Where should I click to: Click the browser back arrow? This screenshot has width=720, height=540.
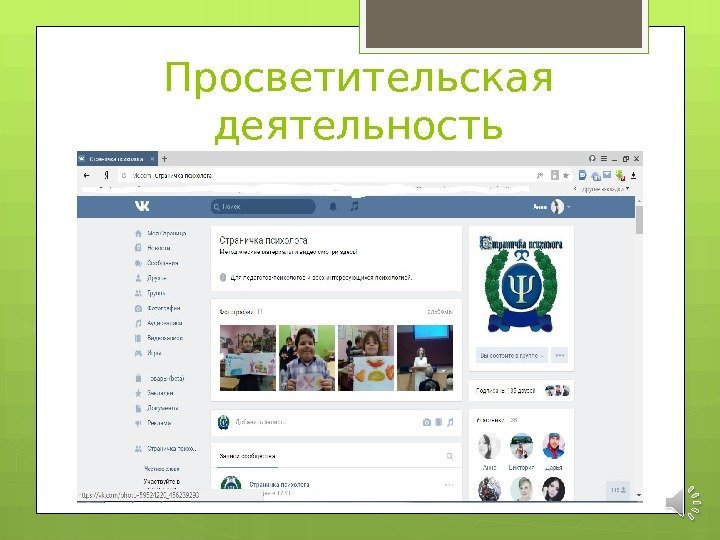coord(86,175)
